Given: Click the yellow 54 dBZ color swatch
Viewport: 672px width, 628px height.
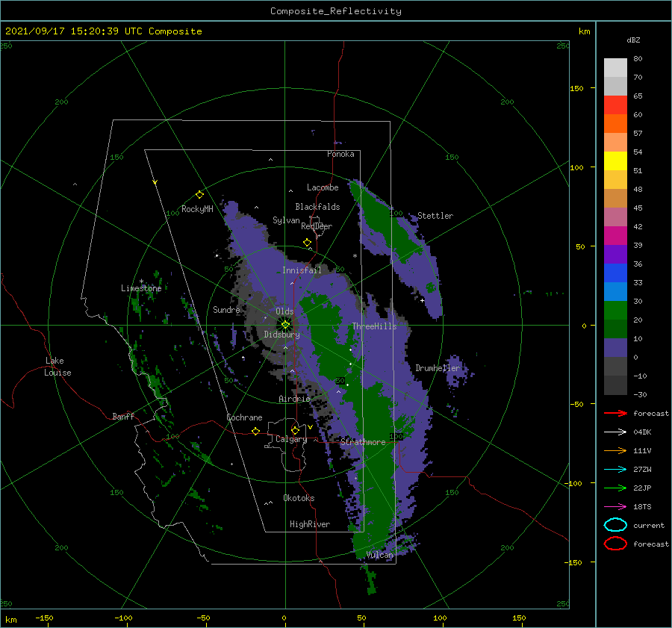Looking at the screenshot, I should click(x=615, y=161).
